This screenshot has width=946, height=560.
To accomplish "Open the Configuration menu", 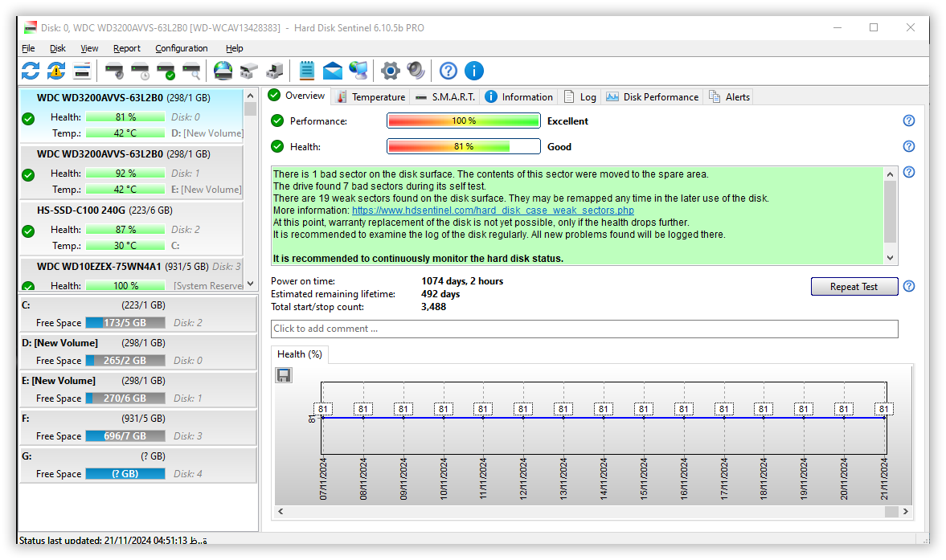I will pyautogui.click(x=181, y=48).
